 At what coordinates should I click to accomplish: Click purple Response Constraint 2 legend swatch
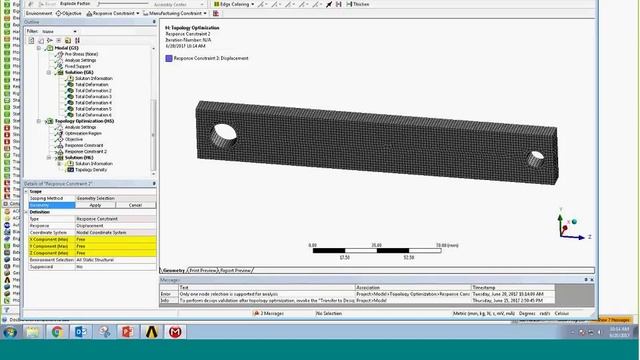click(x=169, y=58)
